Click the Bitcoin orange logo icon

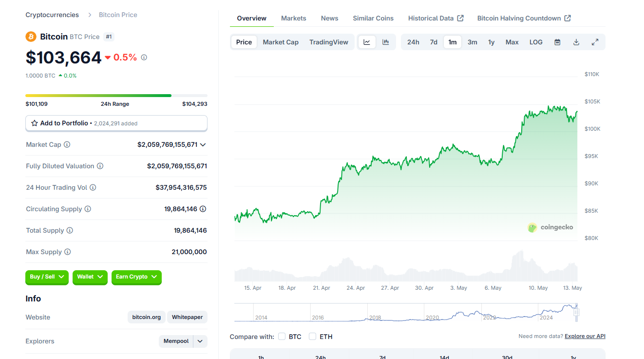click(x=31, y=37)
